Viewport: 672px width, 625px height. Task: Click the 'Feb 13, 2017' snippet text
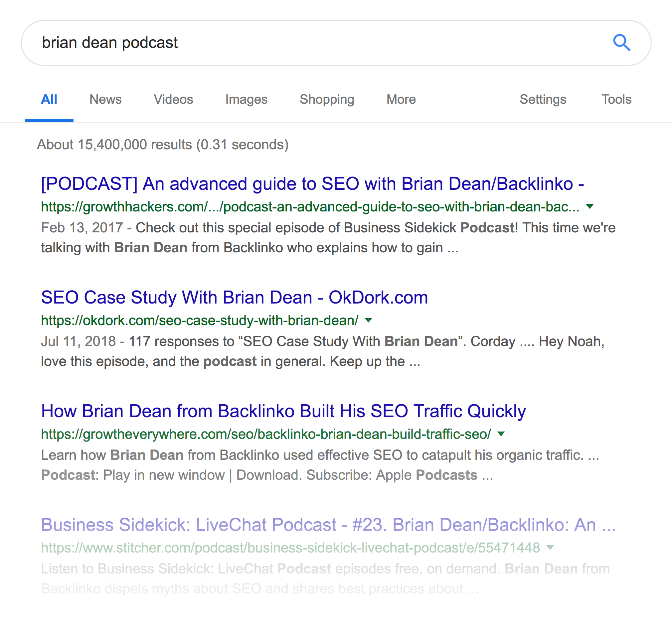point(328,238)
